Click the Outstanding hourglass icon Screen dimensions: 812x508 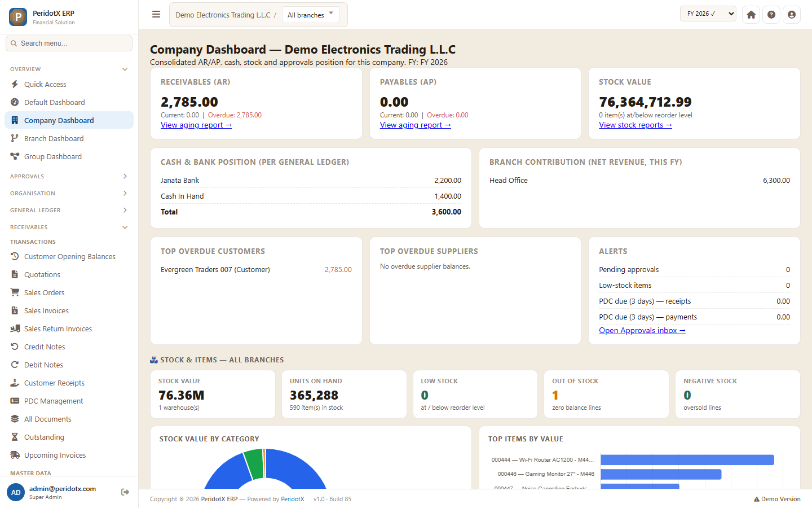15,437
